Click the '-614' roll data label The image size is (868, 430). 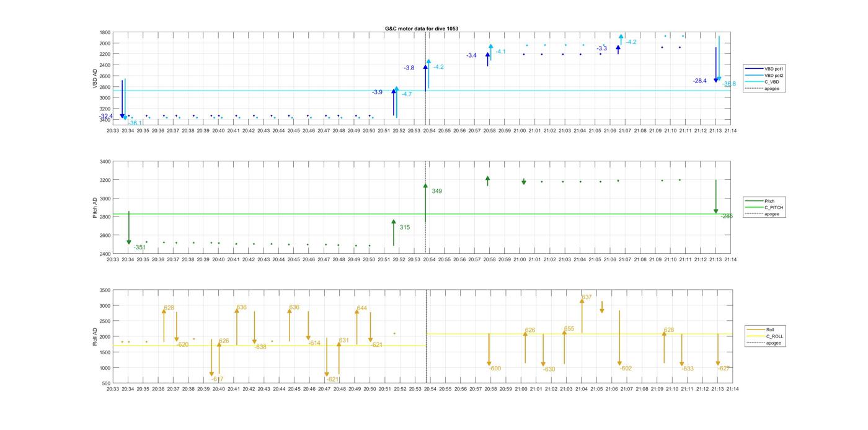314,343
